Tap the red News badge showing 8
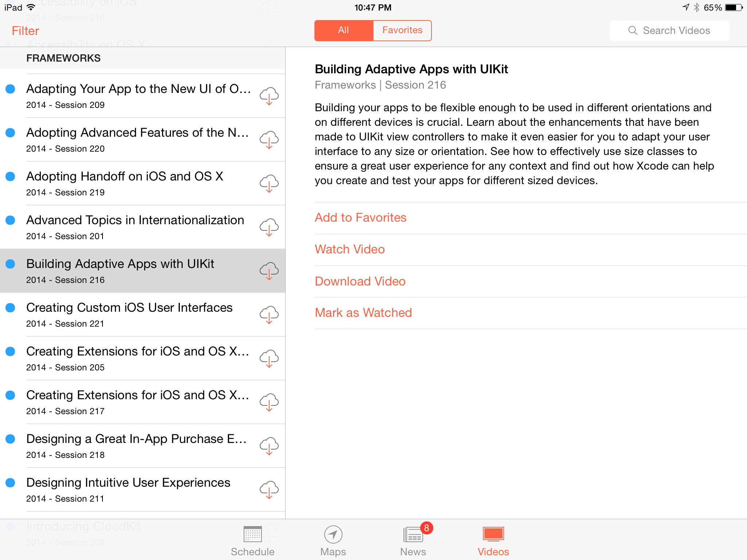 426,528
